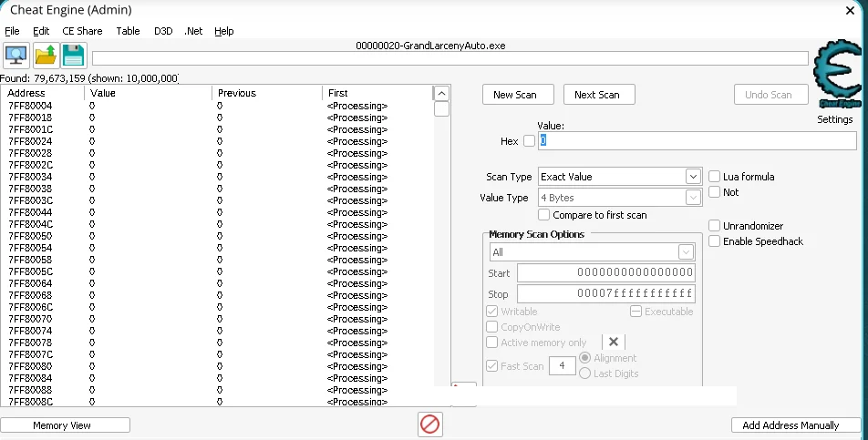
Task: Toggle the CopyOnWrite checkbox
Action: 491,327
